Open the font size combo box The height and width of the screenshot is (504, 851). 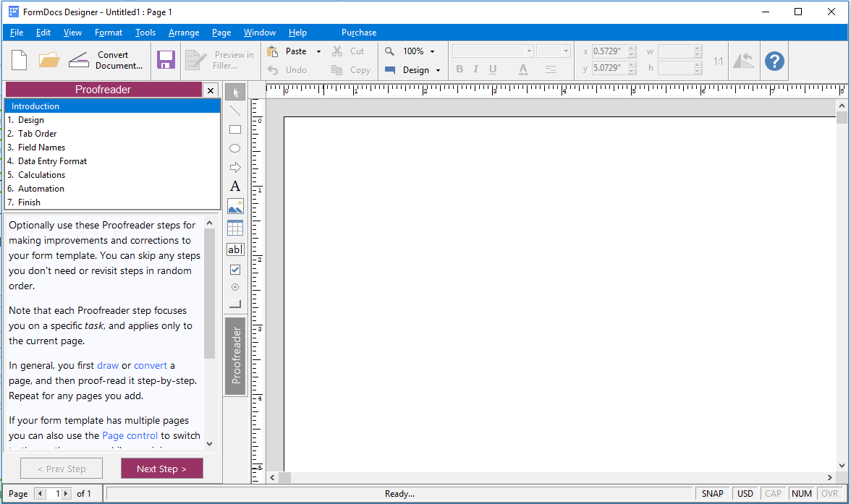coord(553,51)
